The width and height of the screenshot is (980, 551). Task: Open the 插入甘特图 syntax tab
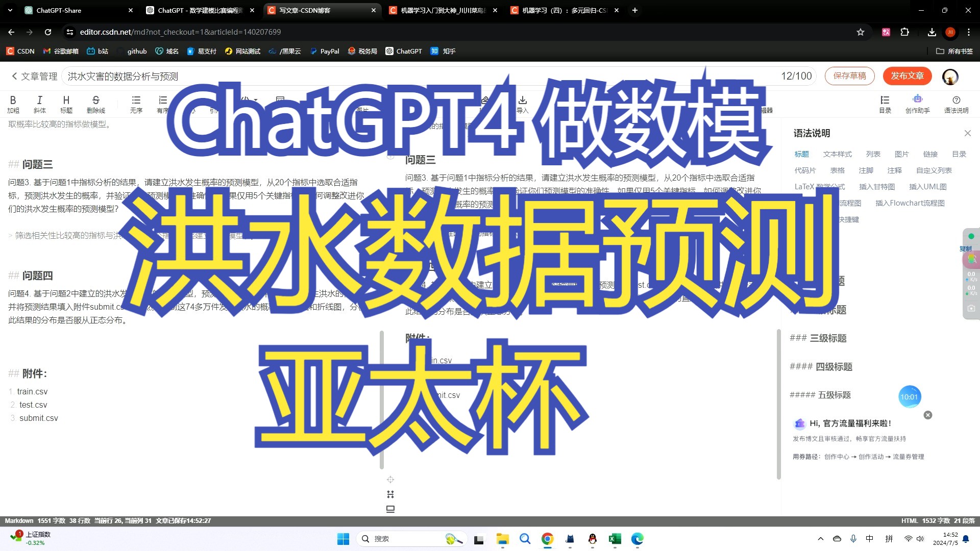(x=876, y=187)
